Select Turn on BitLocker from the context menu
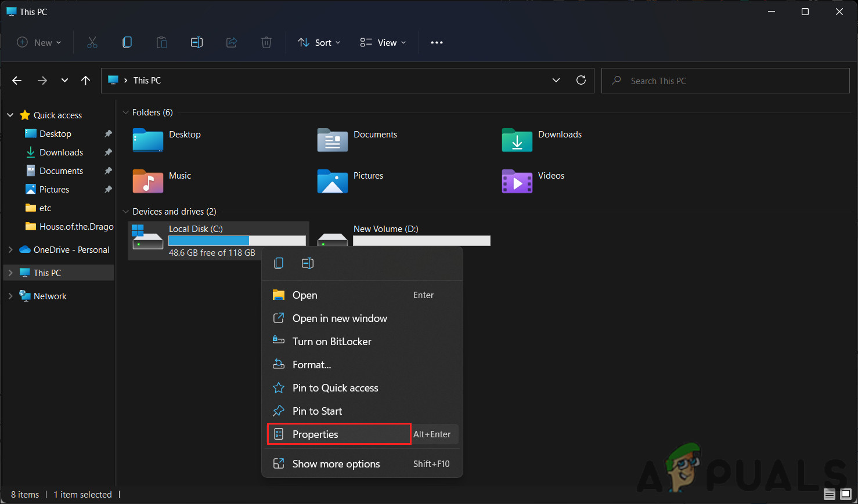858x504 pixels. point(331,342)
